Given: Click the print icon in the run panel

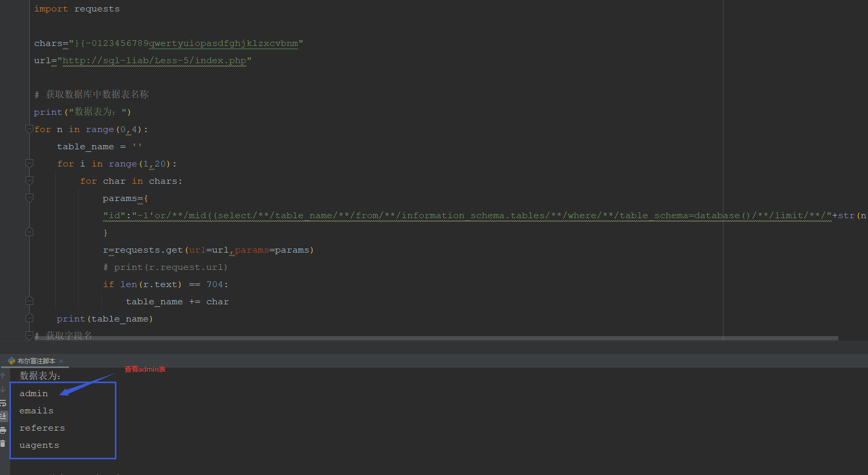Looking at the screenshot, I should [3, 430].
